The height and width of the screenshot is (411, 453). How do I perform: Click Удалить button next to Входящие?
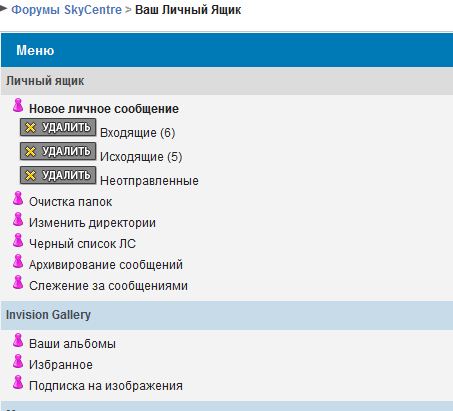click(x=58, y=127)
